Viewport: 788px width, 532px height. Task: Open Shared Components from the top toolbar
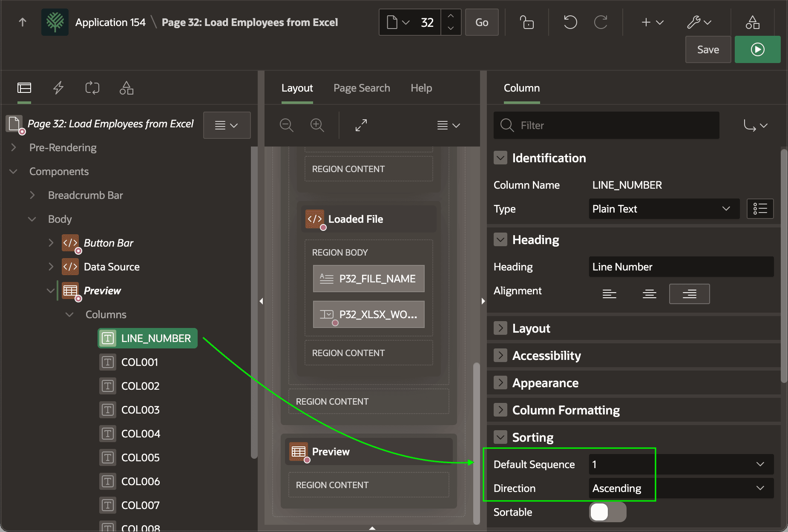752,22
